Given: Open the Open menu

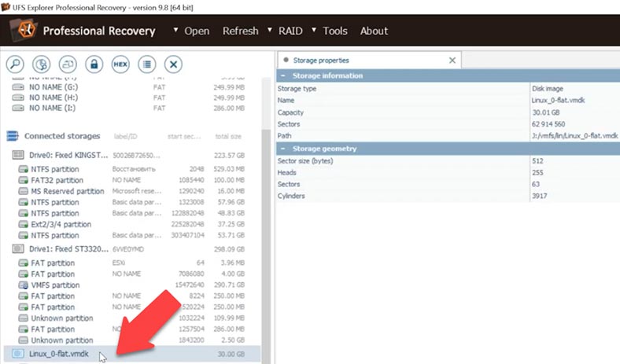Looking at the screenshot, I should pos(197,31).
